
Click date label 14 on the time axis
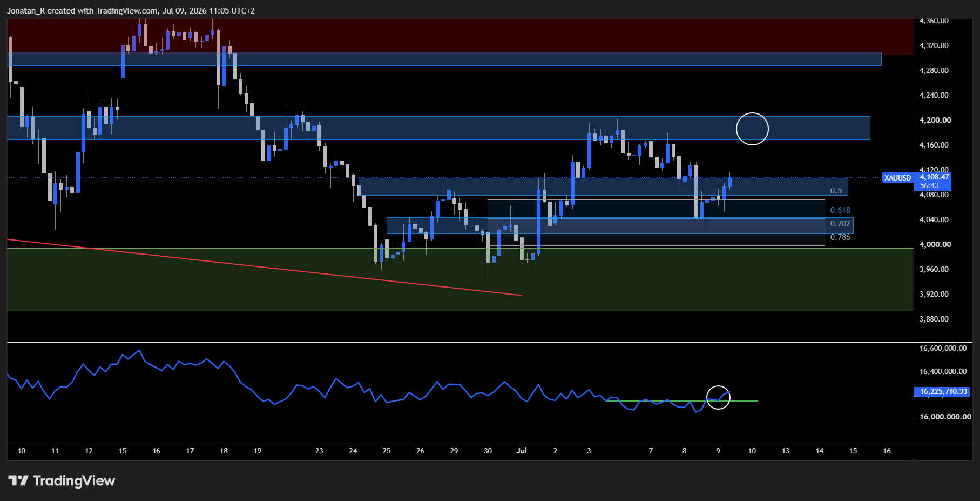coord(820,451)
